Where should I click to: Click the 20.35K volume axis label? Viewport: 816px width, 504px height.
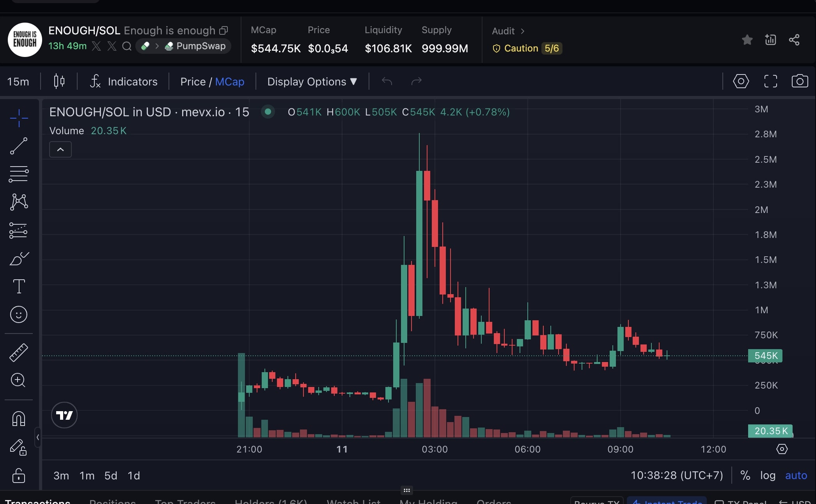(x=770, y=431)
